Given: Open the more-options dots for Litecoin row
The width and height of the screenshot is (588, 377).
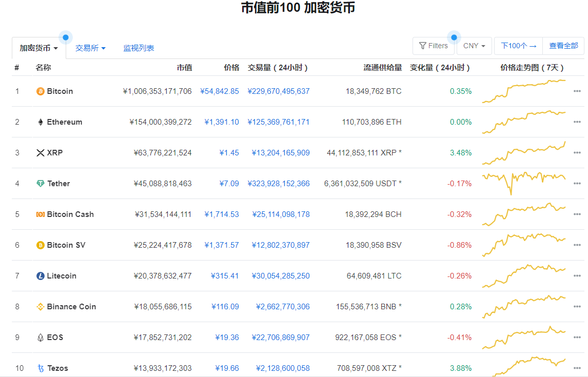Looking at the screenshot, I should (577, 275).
